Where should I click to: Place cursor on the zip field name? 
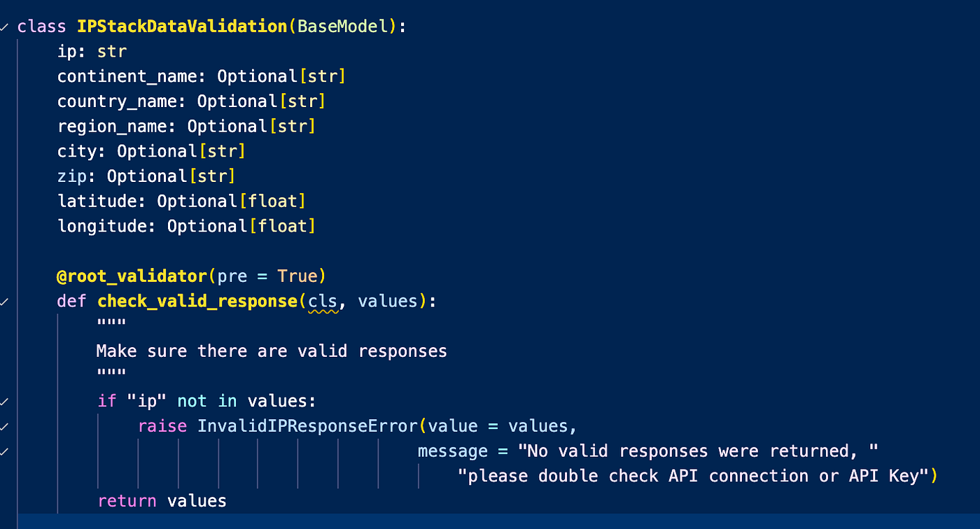(71, 176)
